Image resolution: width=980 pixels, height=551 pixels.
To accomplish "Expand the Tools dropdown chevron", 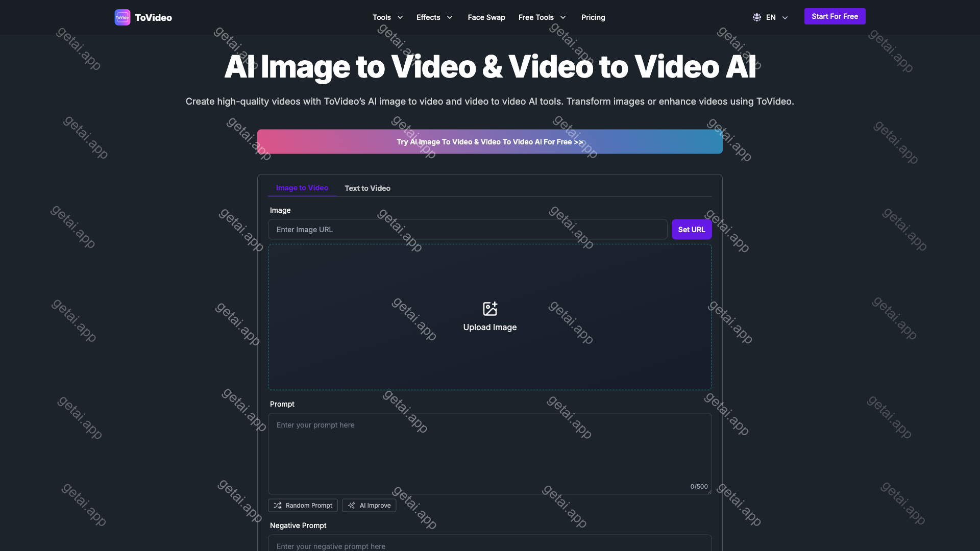I will coord(400,17).
